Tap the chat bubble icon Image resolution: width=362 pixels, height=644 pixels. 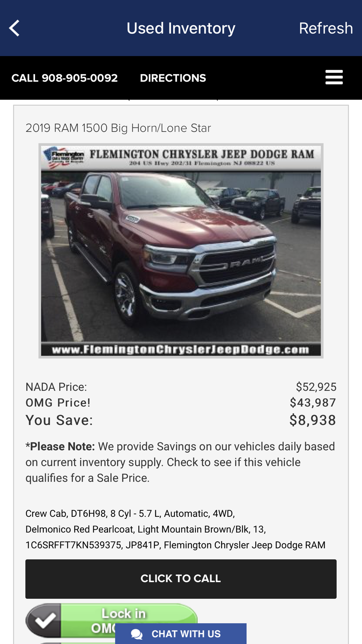pyautogui.click(x=137, y=634)
